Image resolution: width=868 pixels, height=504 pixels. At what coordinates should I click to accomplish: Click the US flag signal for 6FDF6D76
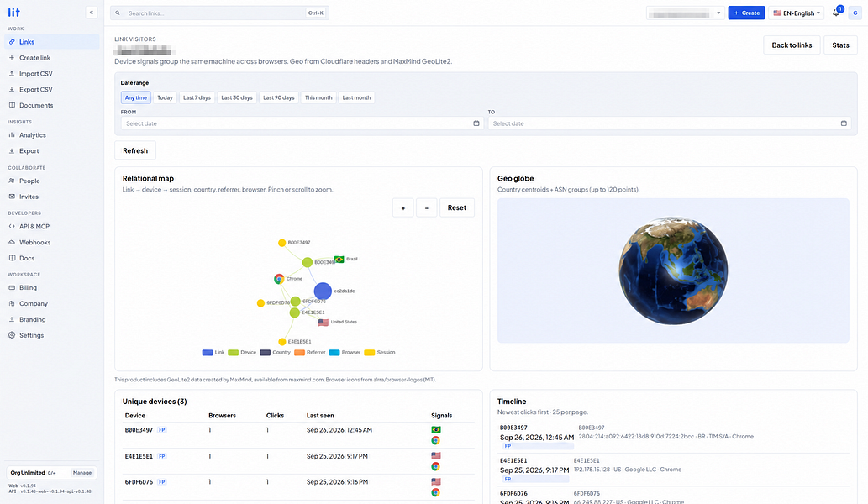[x=436, y=482]
